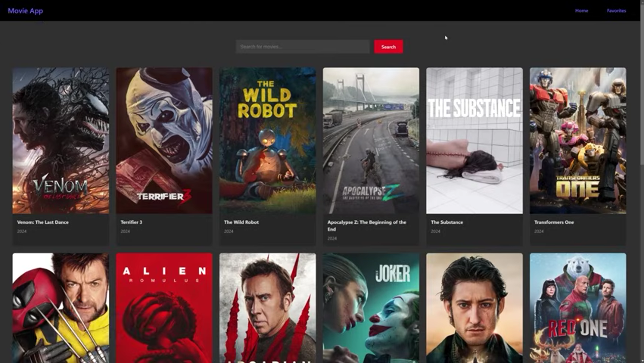Select The Substance poster
Screen dimensions: 644x363
[x=474, y=141]
